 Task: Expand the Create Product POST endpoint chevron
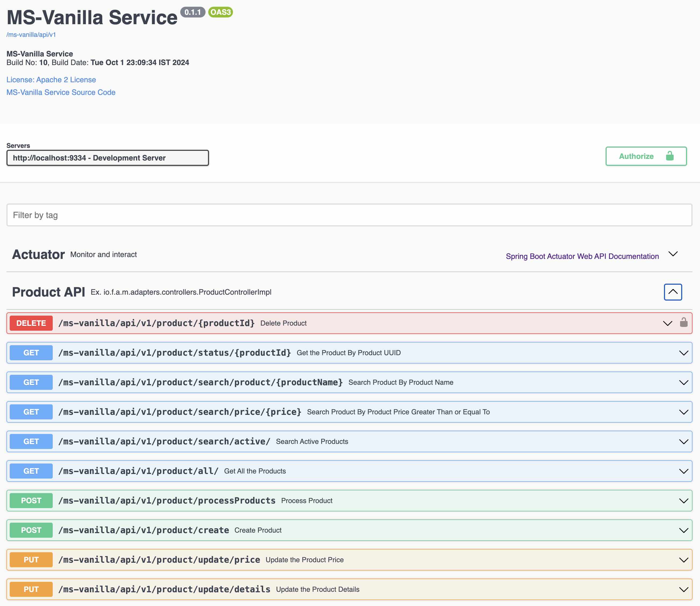[x=683, y=530]
